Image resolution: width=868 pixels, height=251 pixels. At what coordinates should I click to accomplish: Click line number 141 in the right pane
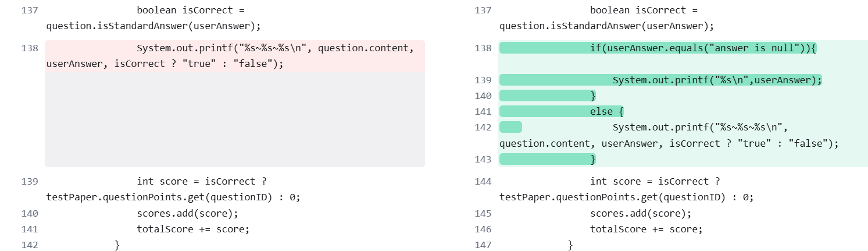point(483,111)
